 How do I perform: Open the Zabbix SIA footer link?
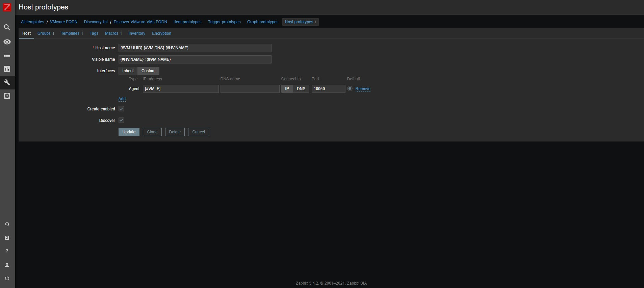[x=357, y=283]
